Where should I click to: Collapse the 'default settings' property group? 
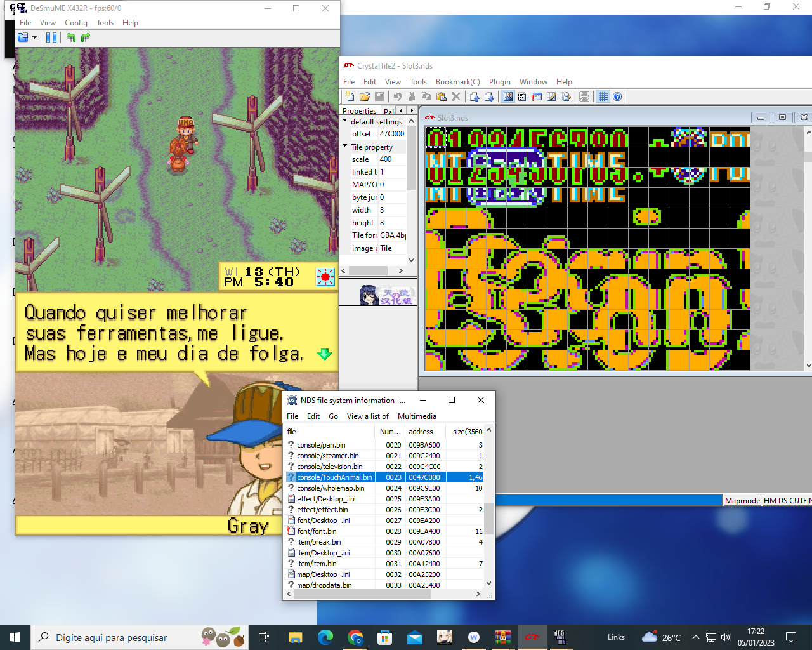pos(345,121)
